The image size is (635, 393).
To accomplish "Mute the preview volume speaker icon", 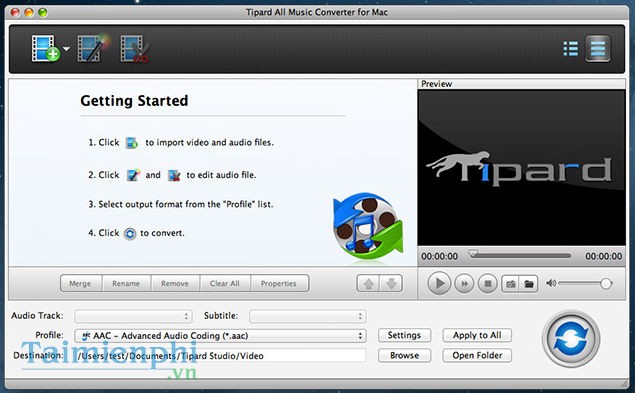I will 551,283.
